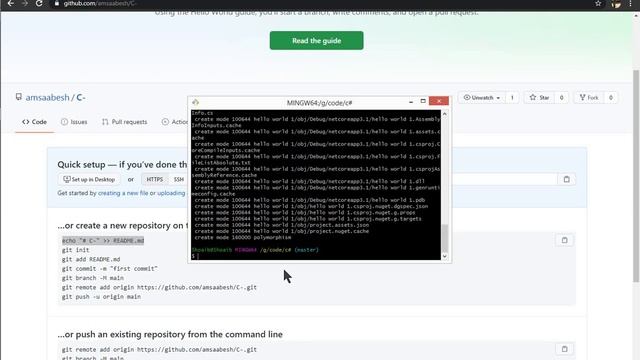Screen dimensions: 640x360
Task: Click the git commit -m "first commit" line
Action: point(109,269)
